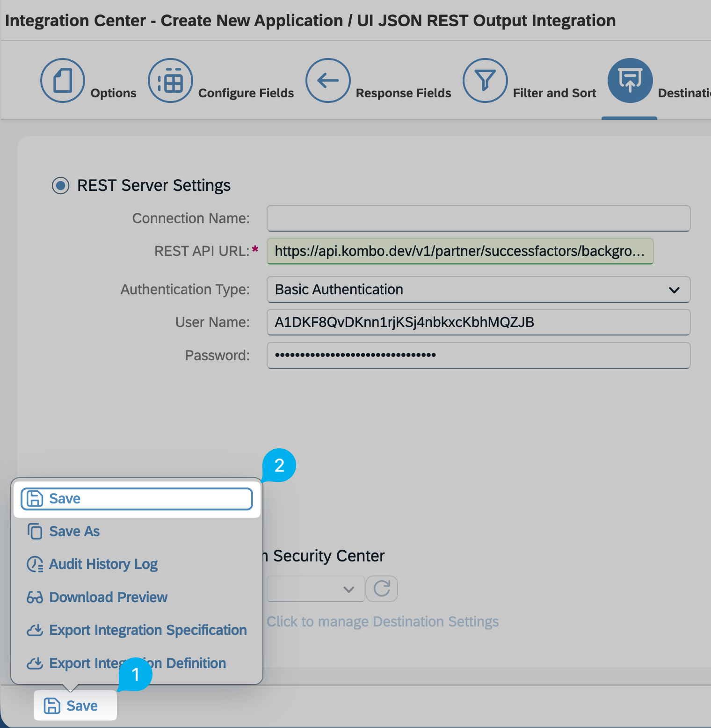Choose Save As from the popup menu
The width and height of the screenshot is (711, 728).
click(x=74, y=531)
